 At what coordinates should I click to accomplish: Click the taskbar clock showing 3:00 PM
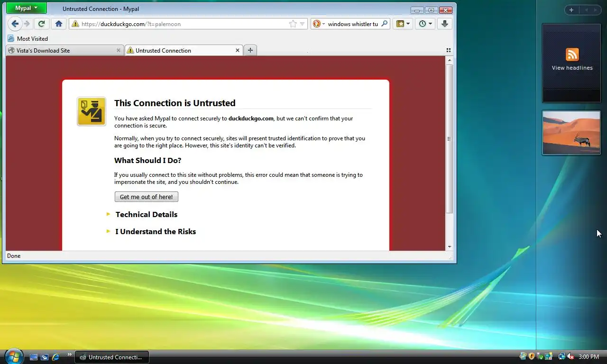click(589, 357)
